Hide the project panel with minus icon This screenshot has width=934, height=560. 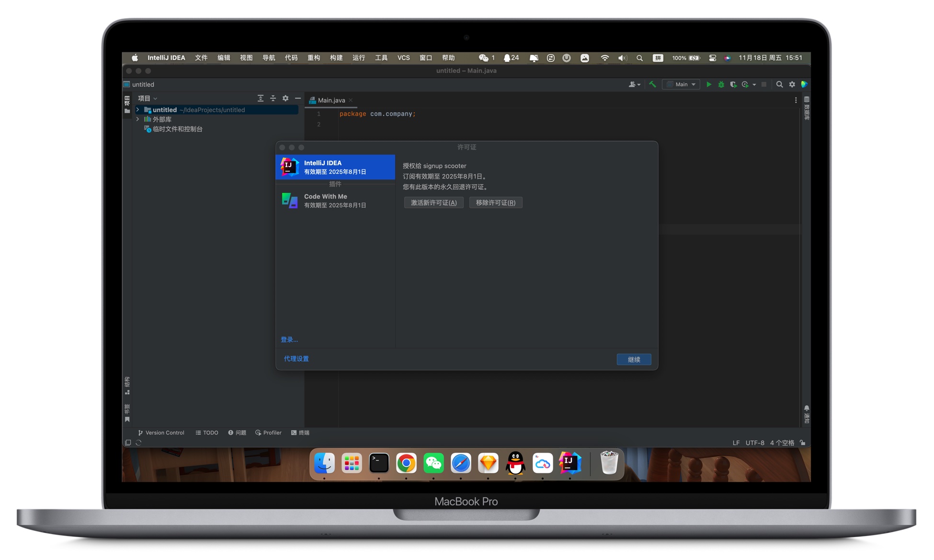tap(298, 98)
